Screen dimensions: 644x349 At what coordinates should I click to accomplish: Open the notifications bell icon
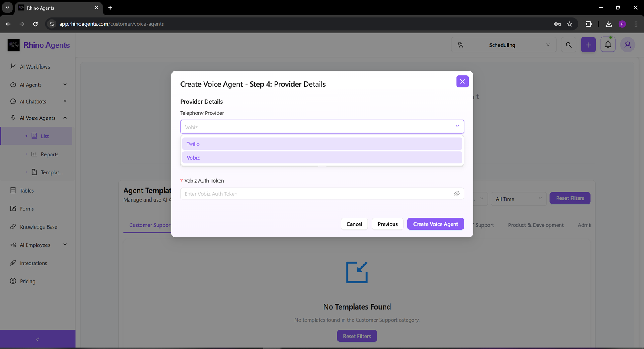point(608,45)
